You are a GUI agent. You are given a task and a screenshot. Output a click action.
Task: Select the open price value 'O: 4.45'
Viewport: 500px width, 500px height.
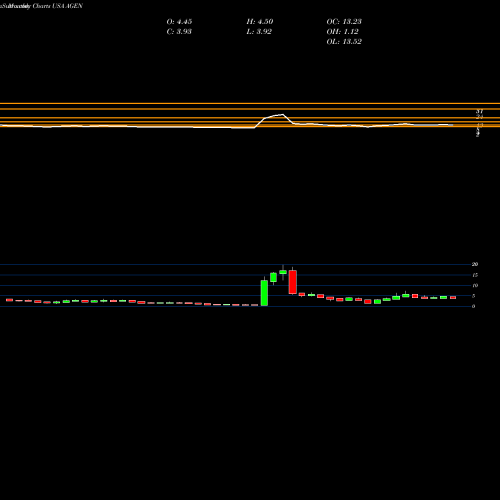(x=179, y=22)
